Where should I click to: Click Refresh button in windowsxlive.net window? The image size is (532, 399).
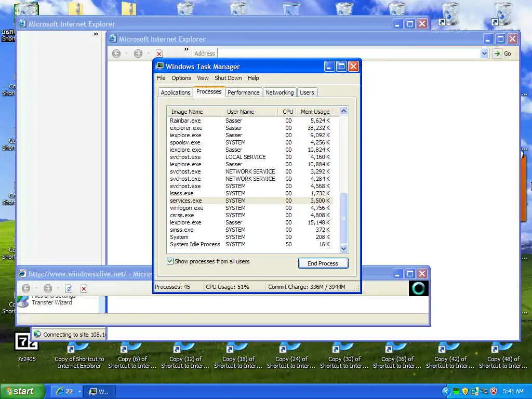coord(69,289)
